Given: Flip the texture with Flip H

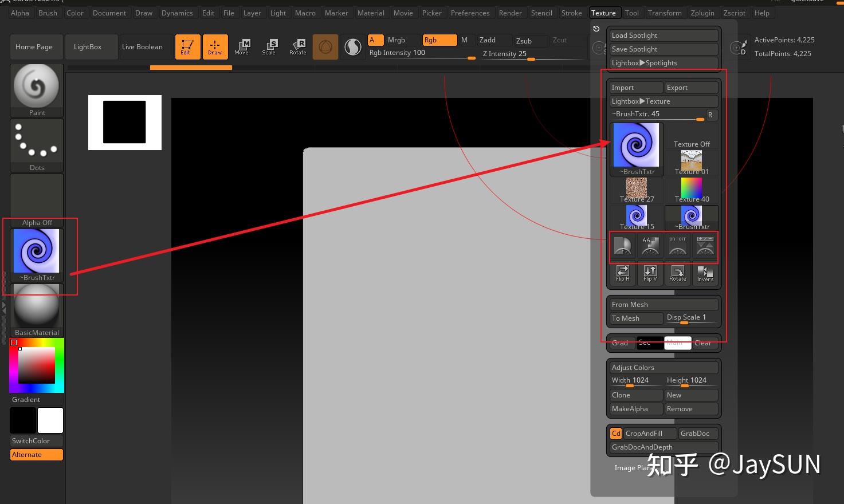Looking at the screenshot, I should (623, 274).
